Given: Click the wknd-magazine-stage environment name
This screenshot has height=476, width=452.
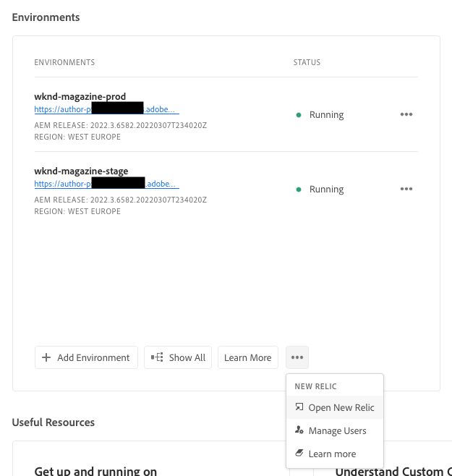Looking at the screenshot, I should 81,171.
